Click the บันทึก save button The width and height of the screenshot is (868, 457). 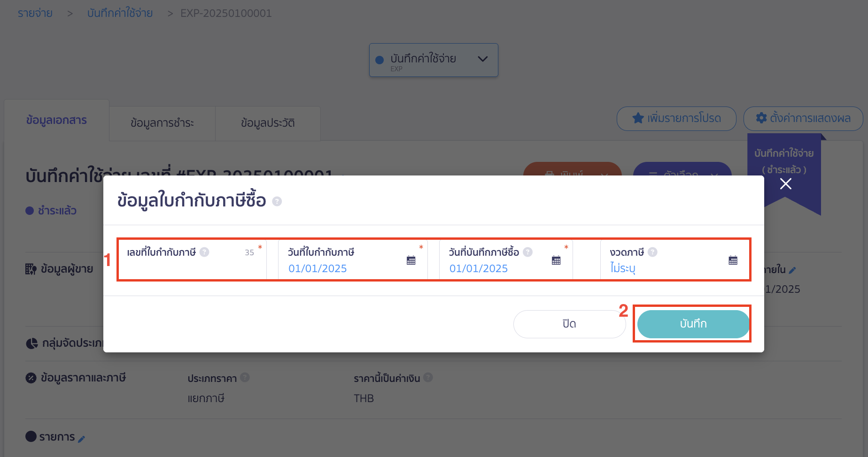click(x=692, y=324)
